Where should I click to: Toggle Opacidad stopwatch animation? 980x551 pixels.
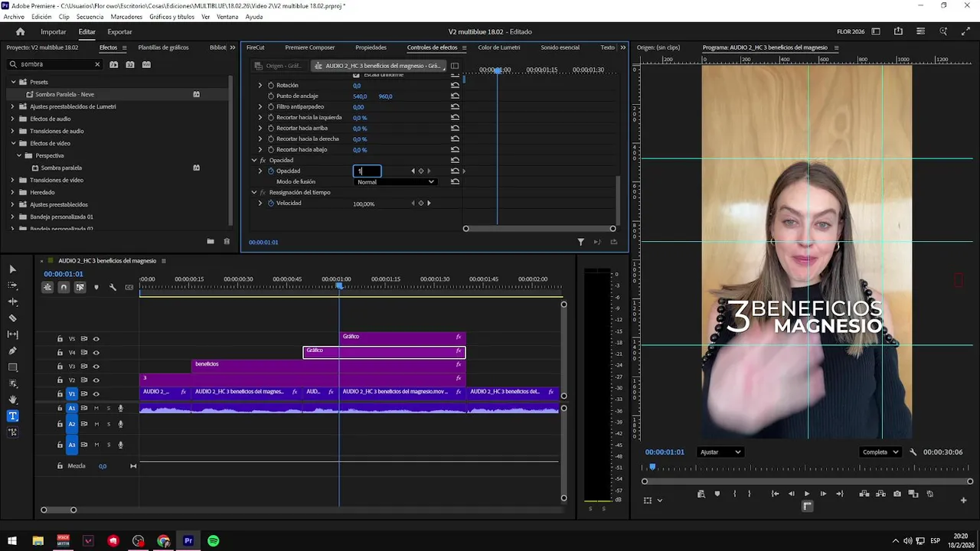pyautogui.click(x=270, y=171)
